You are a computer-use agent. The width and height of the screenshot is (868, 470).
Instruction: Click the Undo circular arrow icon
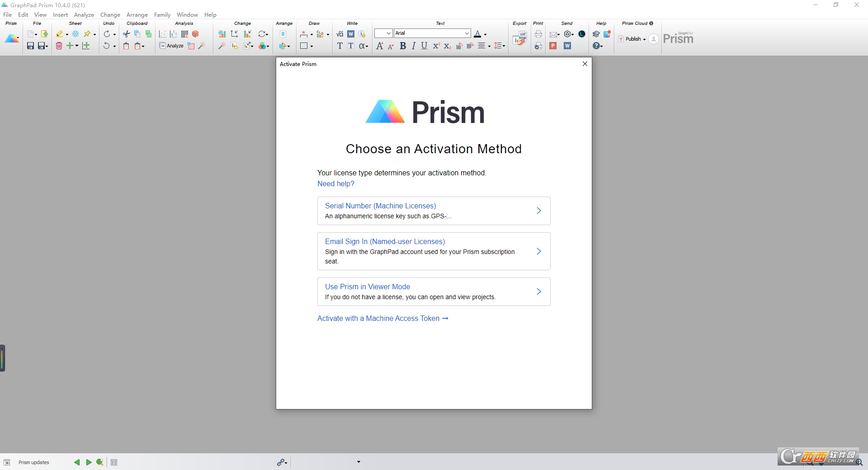107,46
